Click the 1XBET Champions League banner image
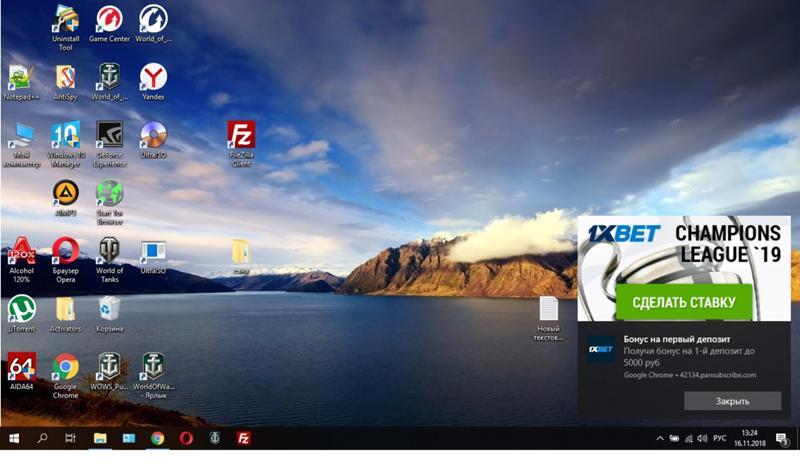Image resolution: width=800 pixels, height=471 pixels. [684, 268]
